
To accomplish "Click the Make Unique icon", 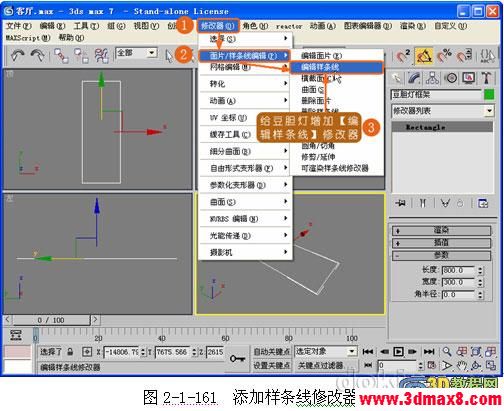I will (445, 203).
